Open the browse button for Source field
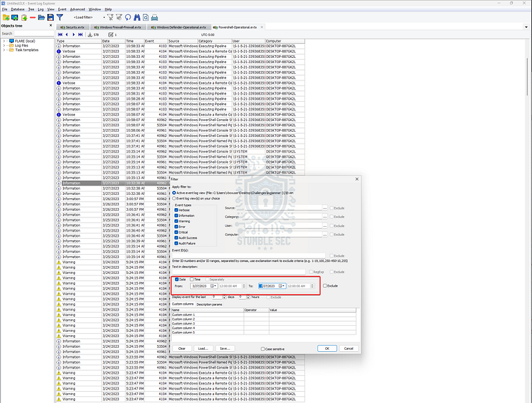The image size is (532, 403). pyautogui.click(x=325, y=208)
